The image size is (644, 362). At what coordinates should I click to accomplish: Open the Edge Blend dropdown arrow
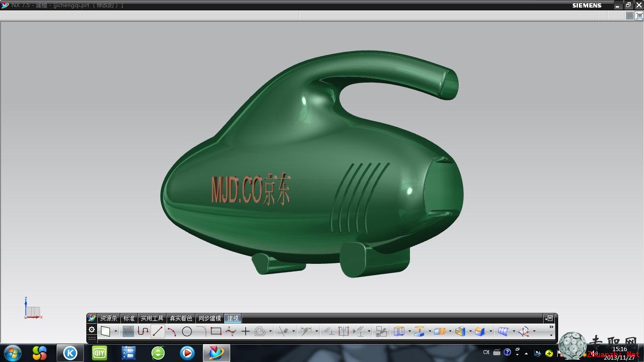pyautogui.click(x=491, y=331)
